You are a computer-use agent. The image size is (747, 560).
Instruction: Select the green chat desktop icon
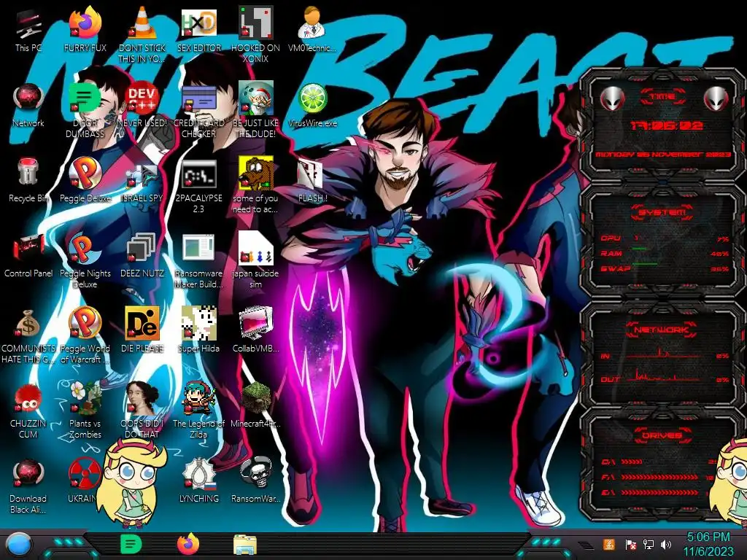coord(85,98)
